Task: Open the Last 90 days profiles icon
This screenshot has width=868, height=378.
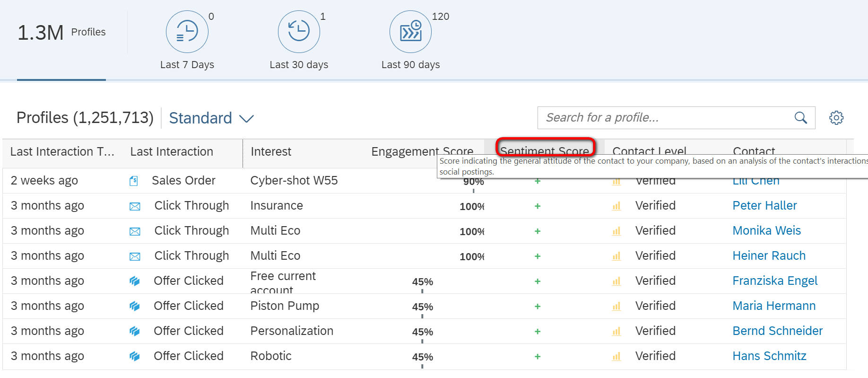Action: click(x=410, y=32)
